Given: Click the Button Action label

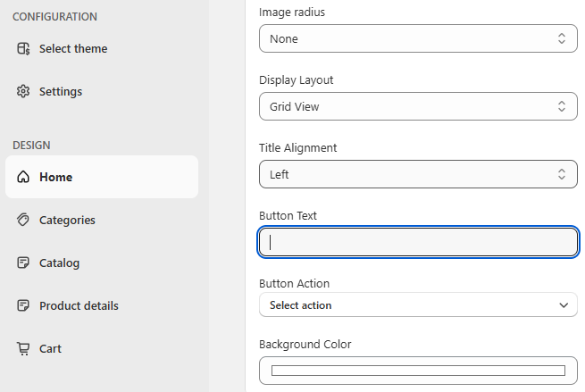Looking at the screenshot, I should [294, 283].
